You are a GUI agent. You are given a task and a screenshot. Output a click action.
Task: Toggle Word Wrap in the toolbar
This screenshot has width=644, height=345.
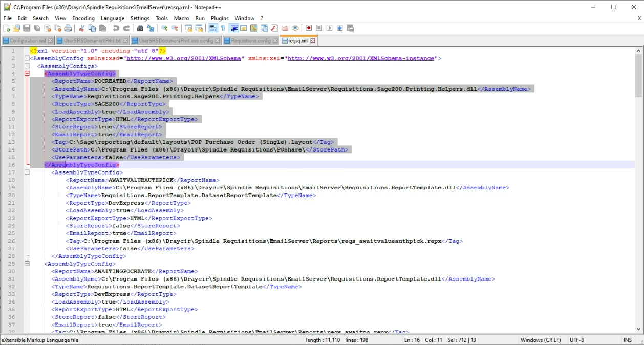tap(212, 28)
